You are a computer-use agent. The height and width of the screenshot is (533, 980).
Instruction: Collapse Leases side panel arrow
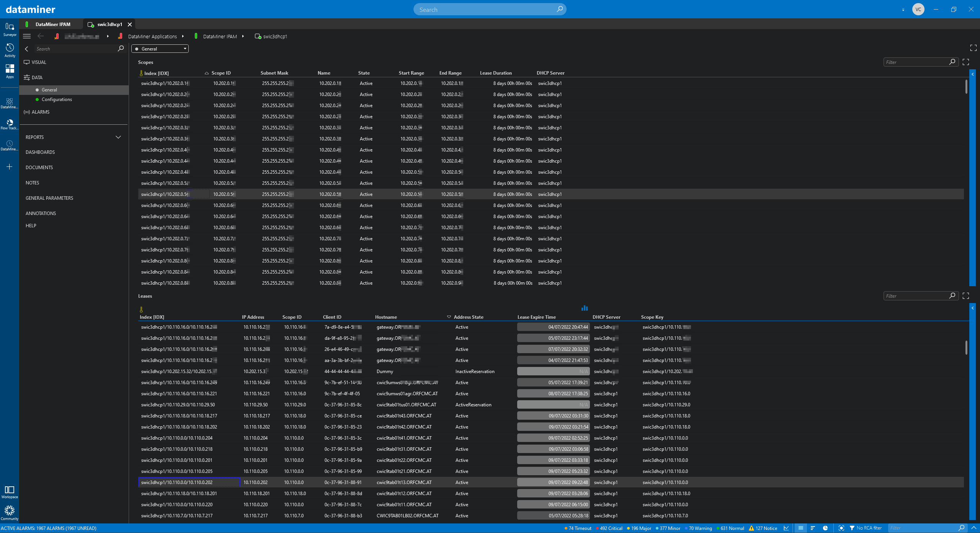coord(973,308)
